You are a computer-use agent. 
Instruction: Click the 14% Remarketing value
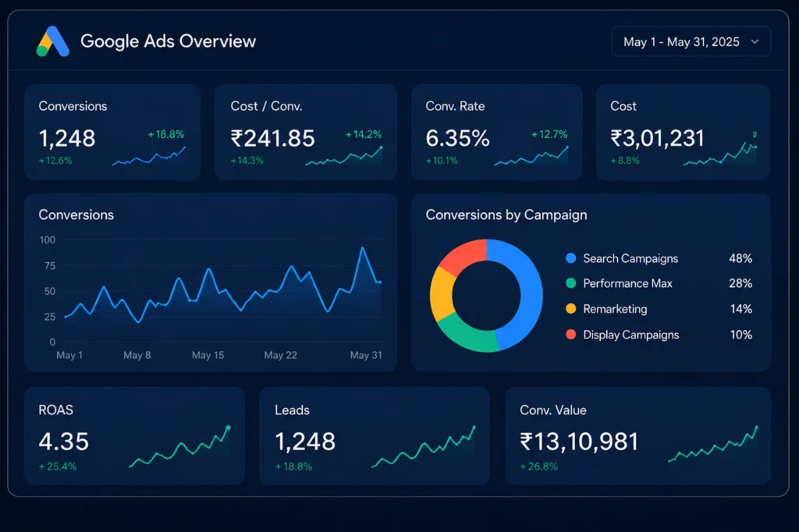pos(741,309)
